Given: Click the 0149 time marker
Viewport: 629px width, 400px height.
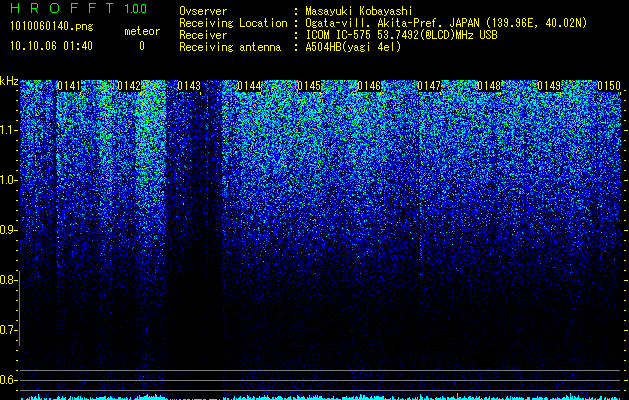Looking at the screenshot, I should 549,86.
